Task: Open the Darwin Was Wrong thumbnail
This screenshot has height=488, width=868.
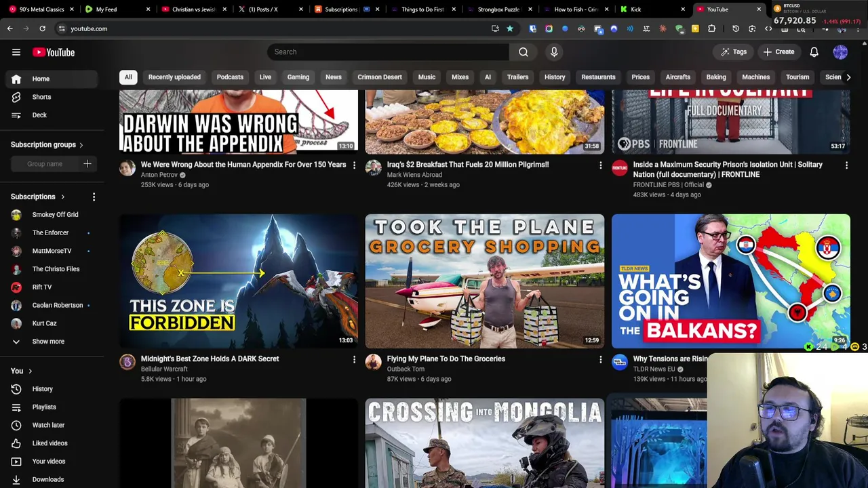Action: click(x=239, y=122)
